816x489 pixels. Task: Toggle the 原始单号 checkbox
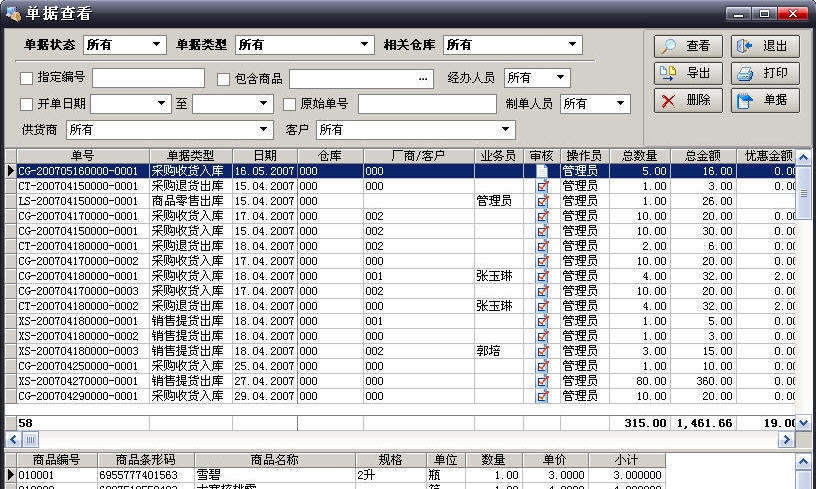pos(289,104)
